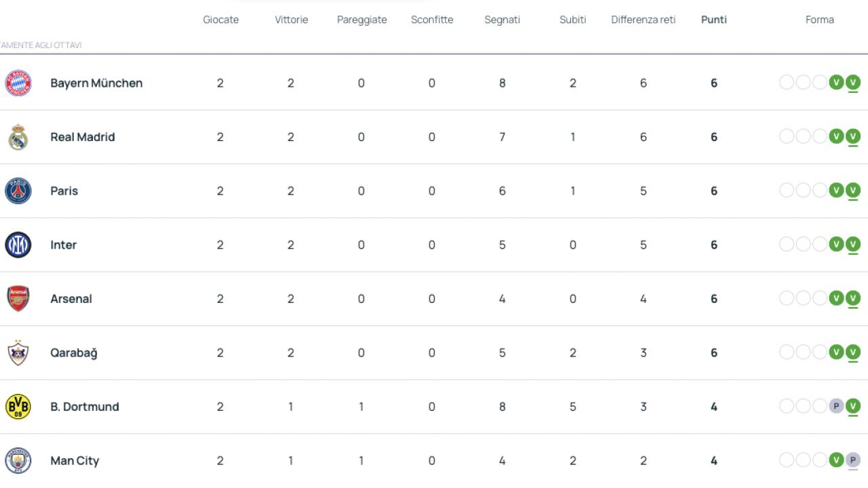This screenshot has height=488, width=868.
Task: Select the latest green V badge in Bayern's form
Action: (852, 83)
